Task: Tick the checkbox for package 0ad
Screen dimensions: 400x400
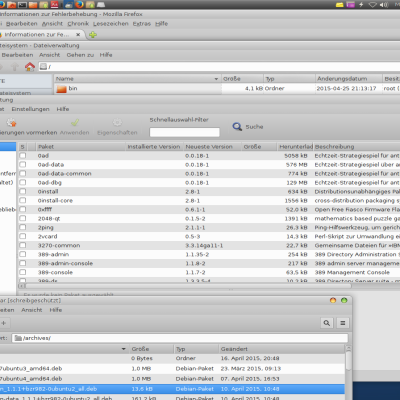Action: tap(23, 156)
